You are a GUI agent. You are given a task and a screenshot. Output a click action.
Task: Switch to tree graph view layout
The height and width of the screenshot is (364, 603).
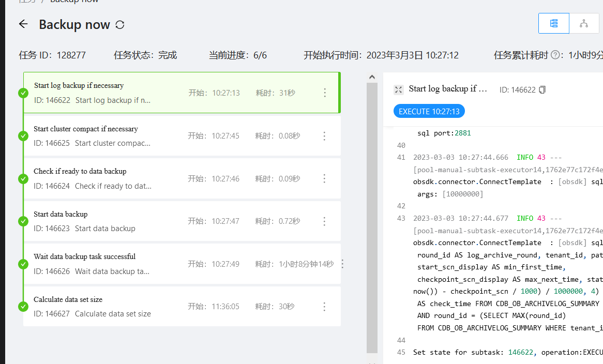584,23
